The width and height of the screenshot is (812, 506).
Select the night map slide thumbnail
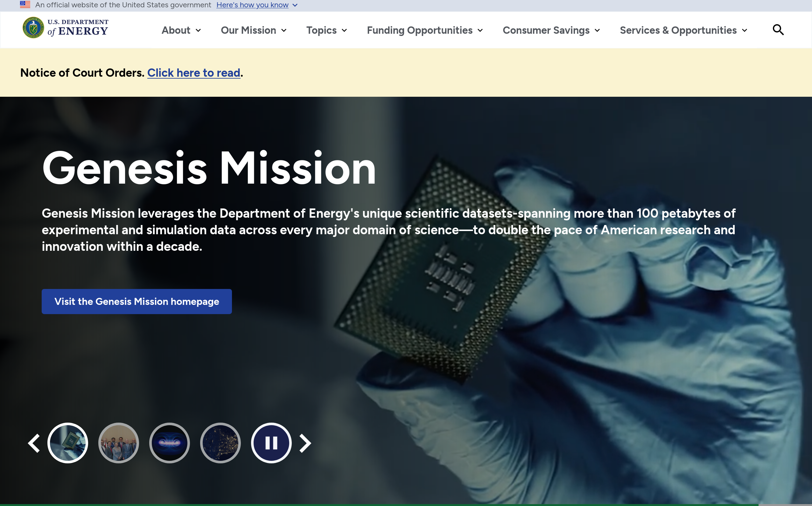click(220, 443)
